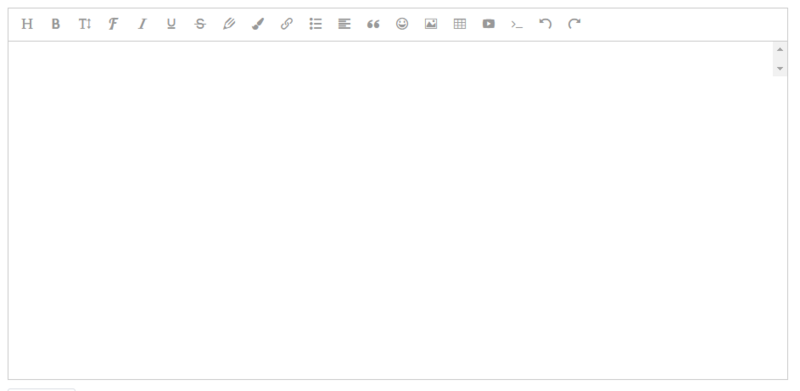Toggle underline formatting
The image size is (800, 391).
[171, 24]
